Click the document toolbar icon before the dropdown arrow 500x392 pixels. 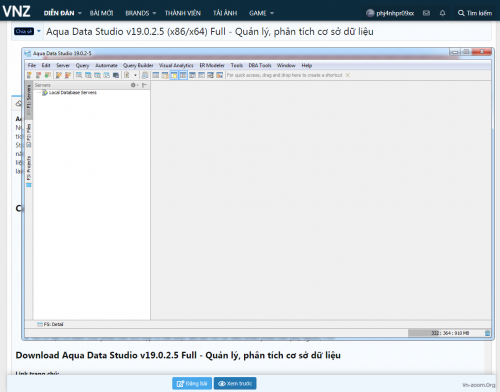click(x=127, y=75)
